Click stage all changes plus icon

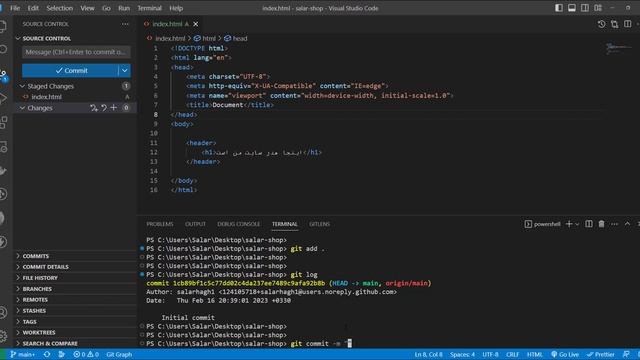pos(113,108)
